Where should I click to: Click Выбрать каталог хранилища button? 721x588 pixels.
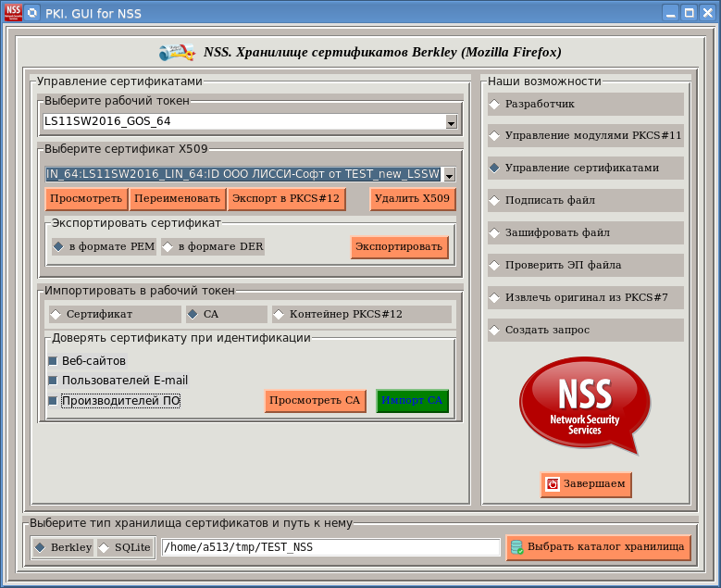click(x=598, y=547)
